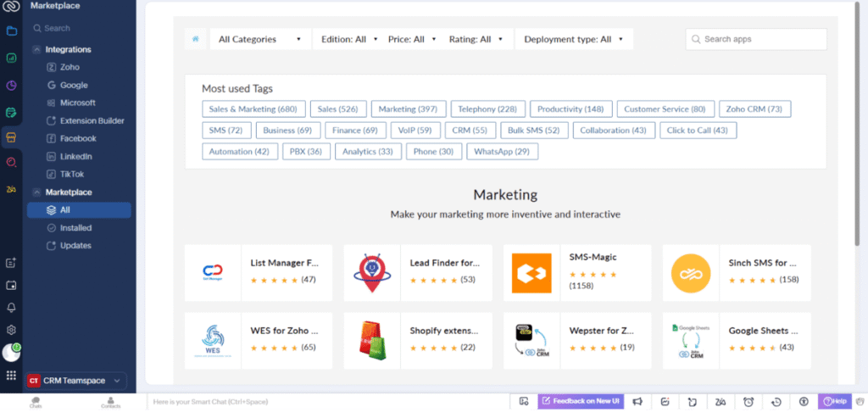The height and width of the screenshot is (412, 868).
Task: Open the settings gear in left rail
Action: click(11, 330)
